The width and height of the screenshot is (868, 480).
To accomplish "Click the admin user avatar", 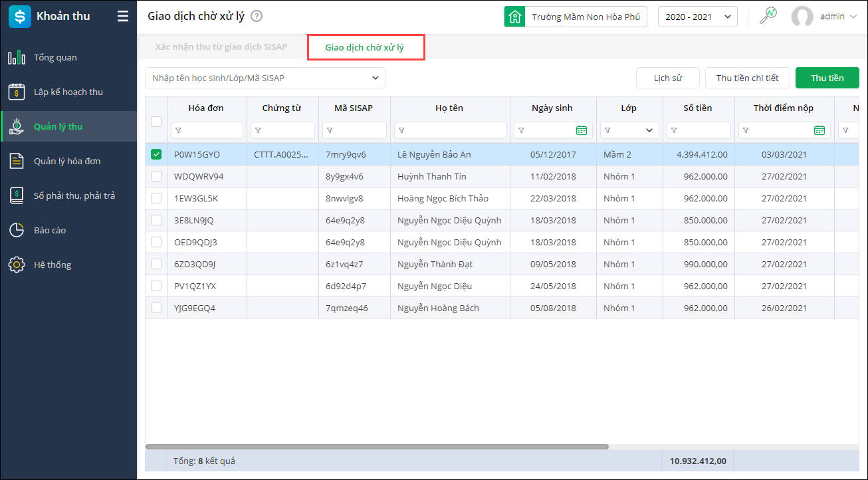I will click(803, 17).
